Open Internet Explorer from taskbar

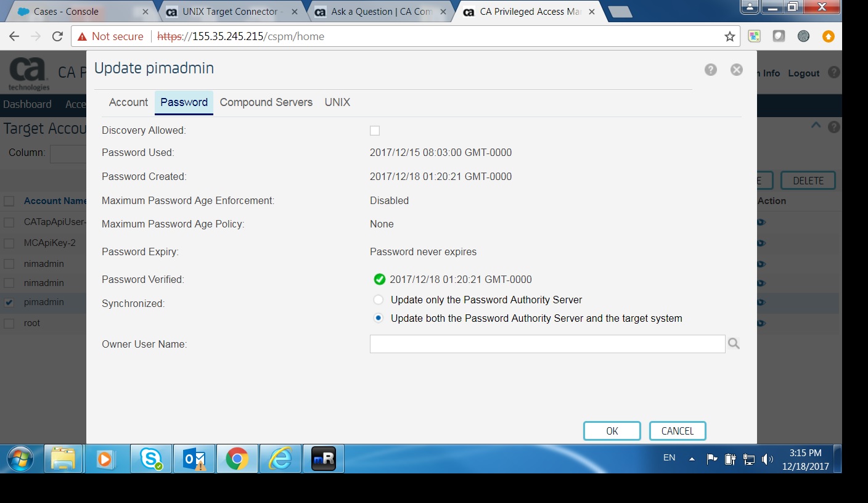[280, 459]
